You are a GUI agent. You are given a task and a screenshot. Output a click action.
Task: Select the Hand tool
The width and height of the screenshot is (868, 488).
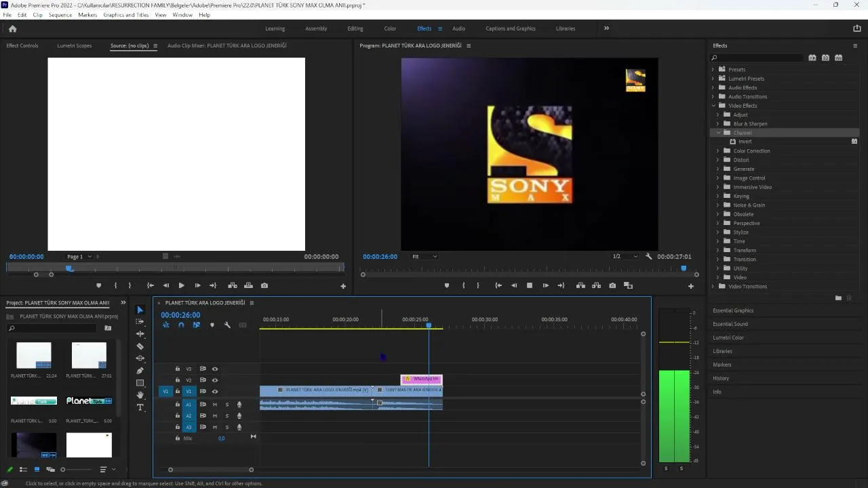tap(140, 394)
